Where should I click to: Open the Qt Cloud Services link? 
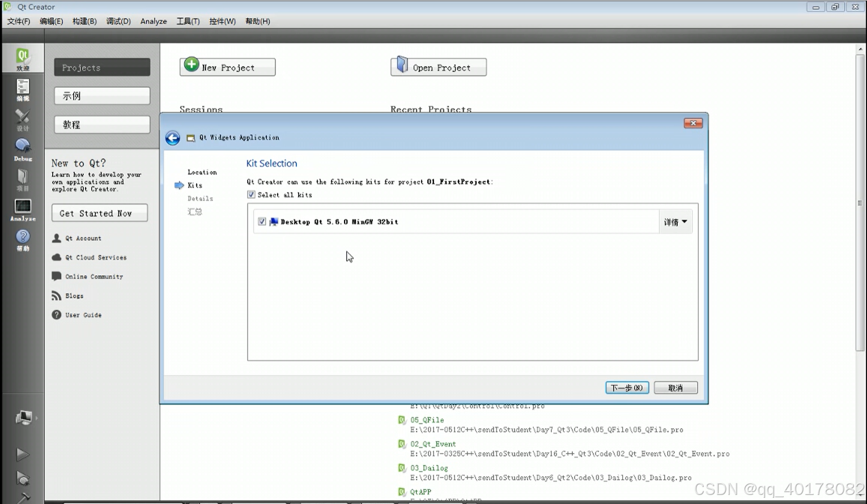tap(96, 257)
